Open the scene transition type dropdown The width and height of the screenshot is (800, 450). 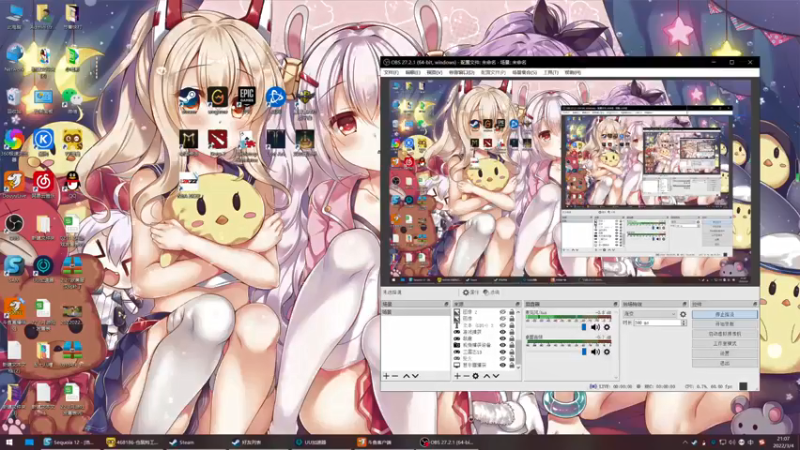pyautogui.click(x=649, y=314)
